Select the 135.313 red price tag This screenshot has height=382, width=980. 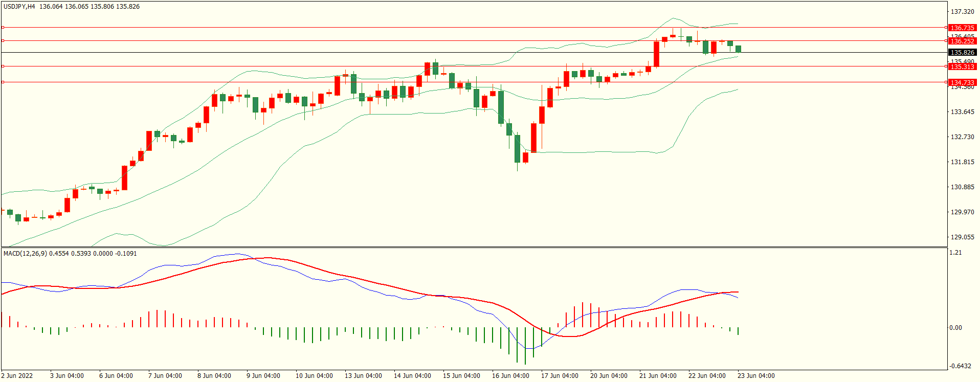click(x=962, y=67)
